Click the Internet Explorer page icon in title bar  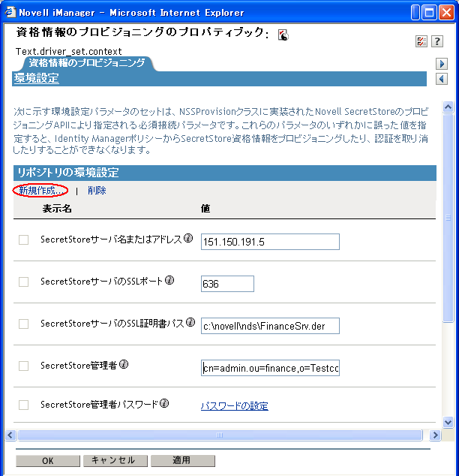click(x=10, y=12)
